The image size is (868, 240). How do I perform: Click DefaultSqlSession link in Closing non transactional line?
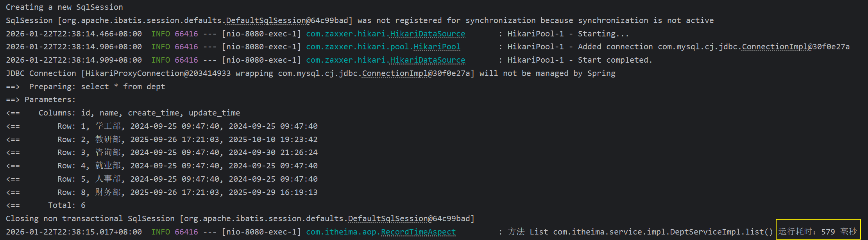tap(388, 218)
